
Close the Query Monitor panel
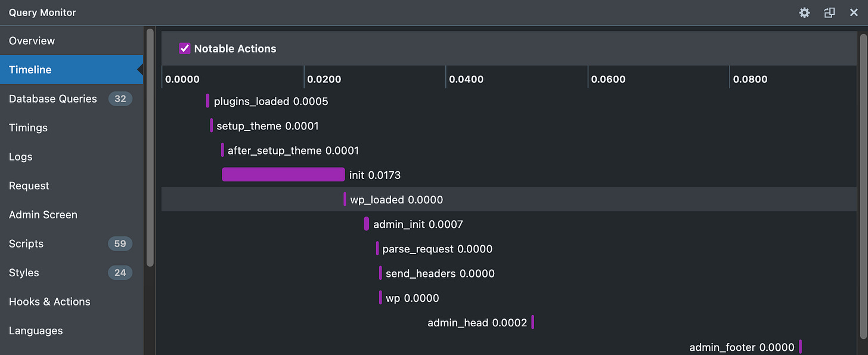854,12
